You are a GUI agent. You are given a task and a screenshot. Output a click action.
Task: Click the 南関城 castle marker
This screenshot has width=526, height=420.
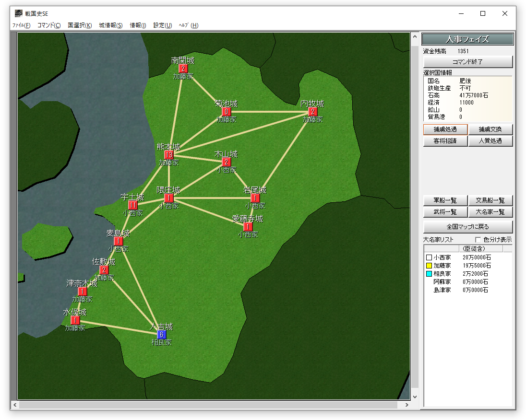tap(182, 69)
